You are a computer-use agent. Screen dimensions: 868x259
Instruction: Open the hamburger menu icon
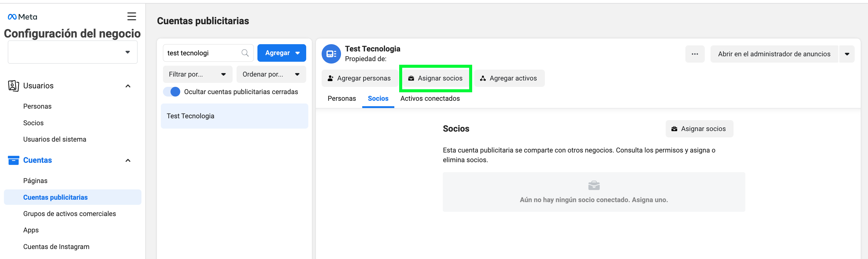click(131, 16)
